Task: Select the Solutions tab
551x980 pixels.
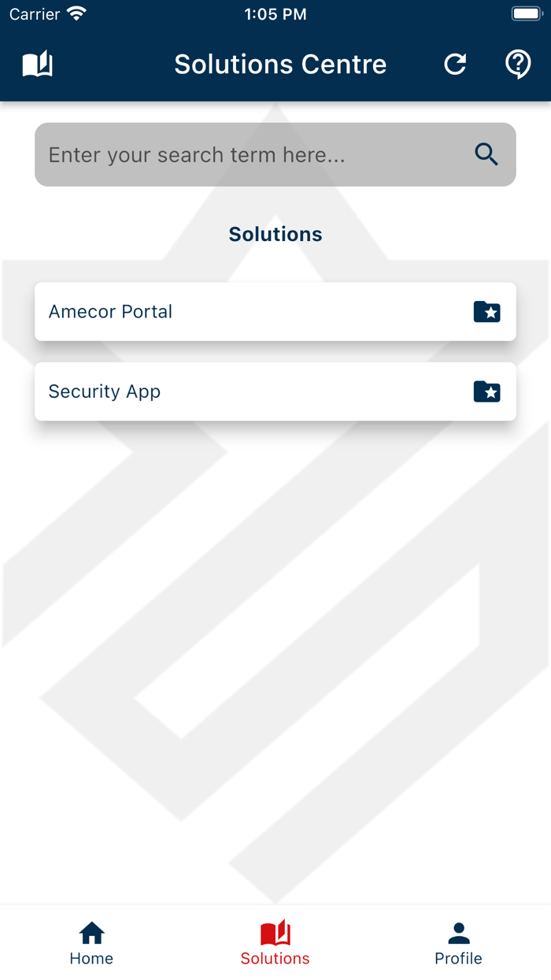Action: tap(275, 941)
